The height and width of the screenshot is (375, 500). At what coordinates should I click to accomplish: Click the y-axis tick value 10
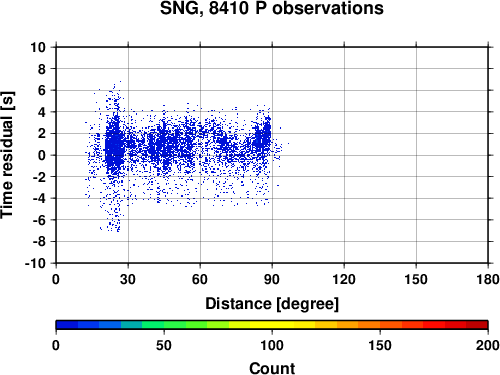coord(38,47)
